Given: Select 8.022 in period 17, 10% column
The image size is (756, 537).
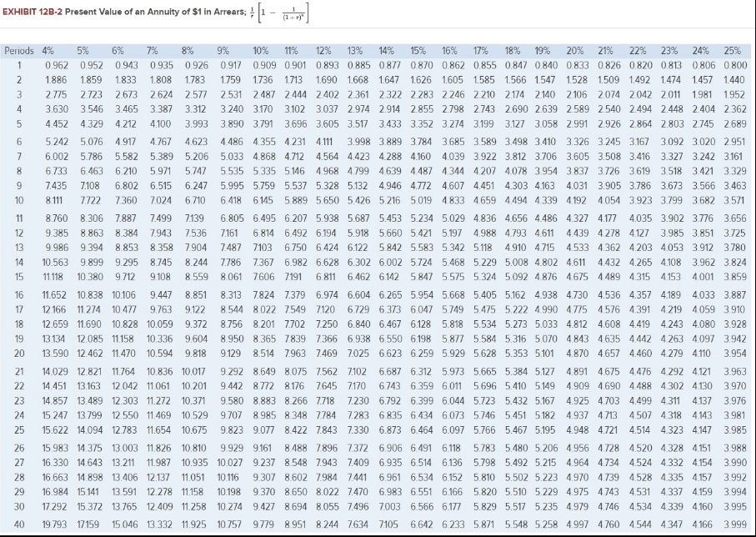Looking at the screenshot, I should 265,309.
